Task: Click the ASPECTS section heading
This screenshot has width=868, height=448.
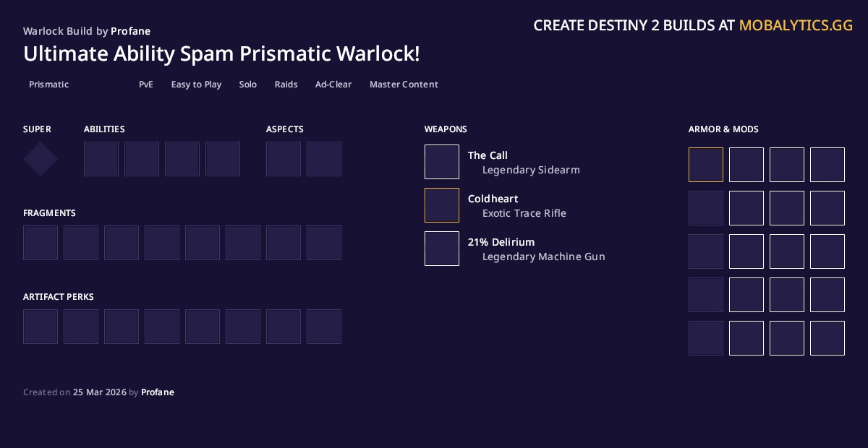Action: click(285, 129)
